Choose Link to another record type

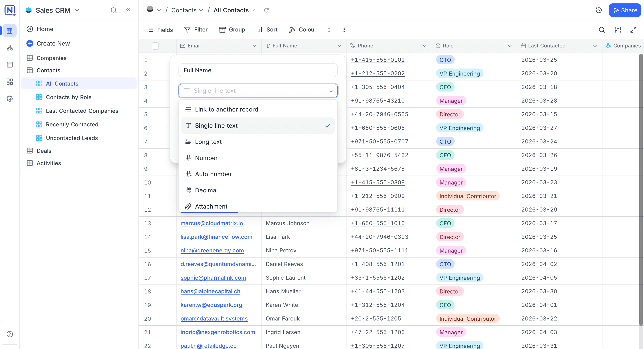[258, 109]
